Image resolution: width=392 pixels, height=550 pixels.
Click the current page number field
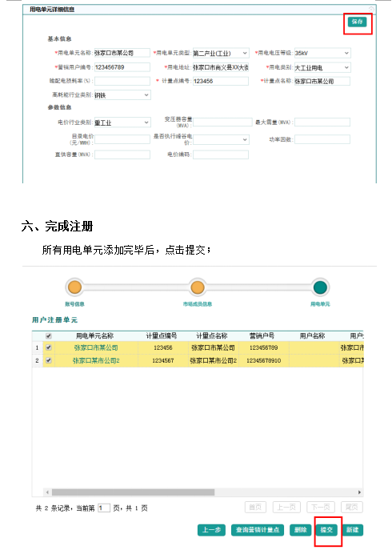[104, 508]
